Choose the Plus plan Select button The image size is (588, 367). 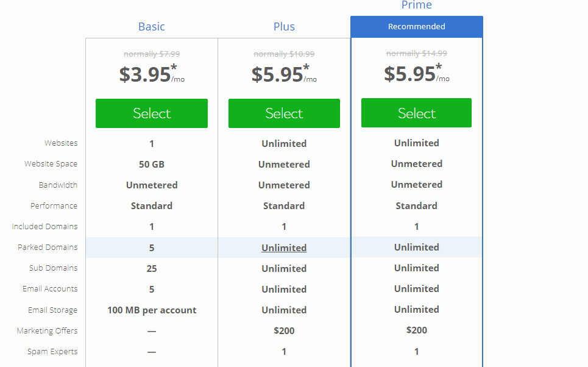pos(284,113)
